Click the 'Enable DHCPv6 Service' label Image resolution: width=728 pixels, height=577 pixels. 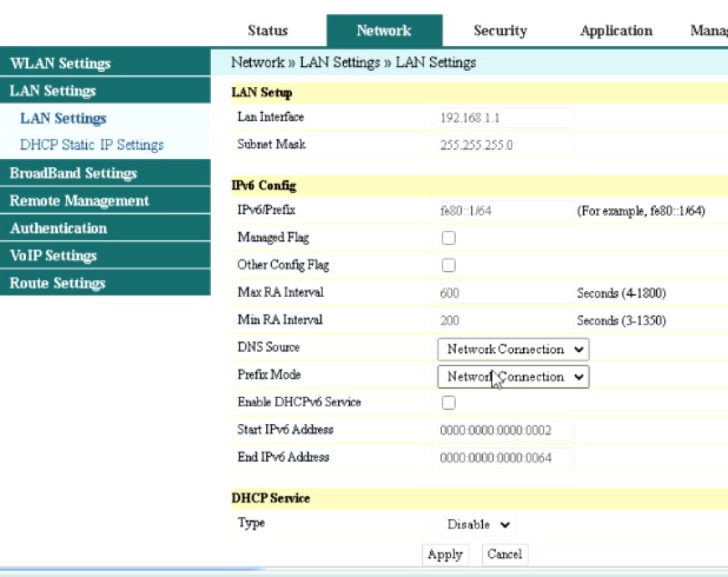pyautogui.click(x=299, y=401)
